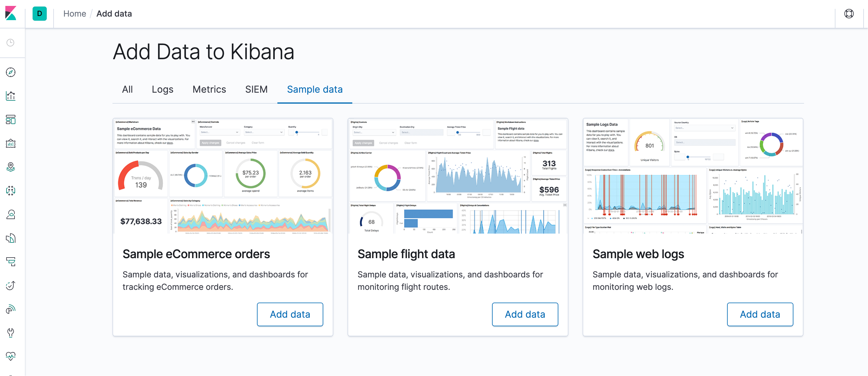Click the monitoring flight routes description
The height and width of the screenshot is (376, 868).
(x=450, y=281)
